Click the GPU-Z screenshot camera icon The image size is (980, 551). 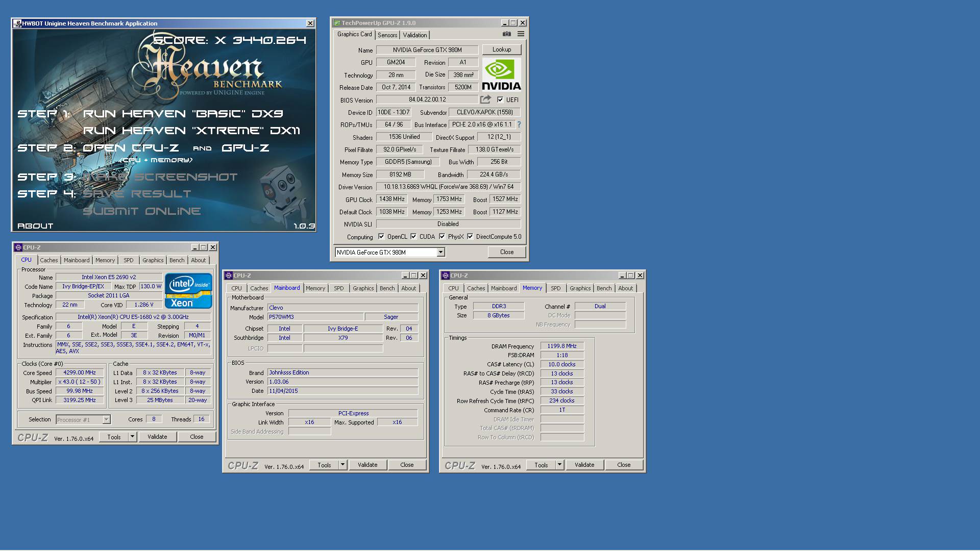coord(506,34)
